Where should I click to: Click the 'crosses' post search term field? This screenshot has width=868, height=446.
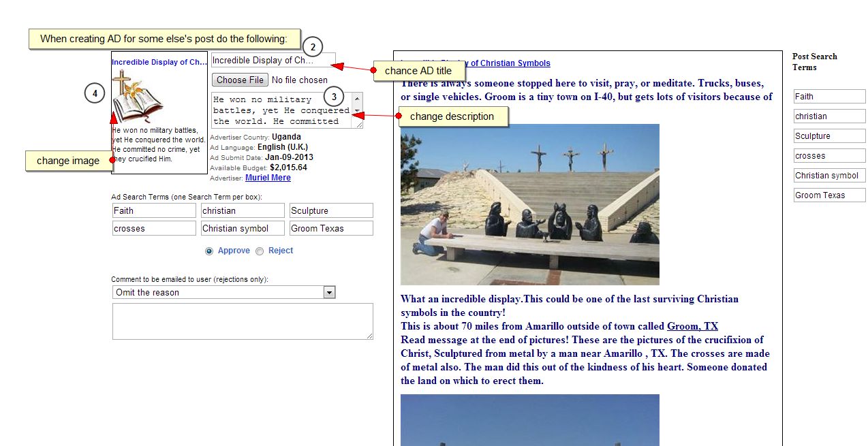point(829,155)
